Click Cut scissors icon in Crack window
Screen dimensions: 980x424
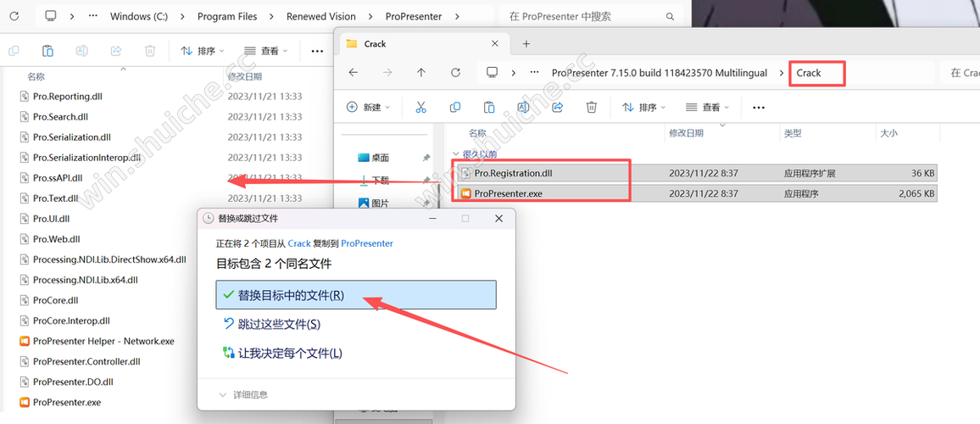420,108
